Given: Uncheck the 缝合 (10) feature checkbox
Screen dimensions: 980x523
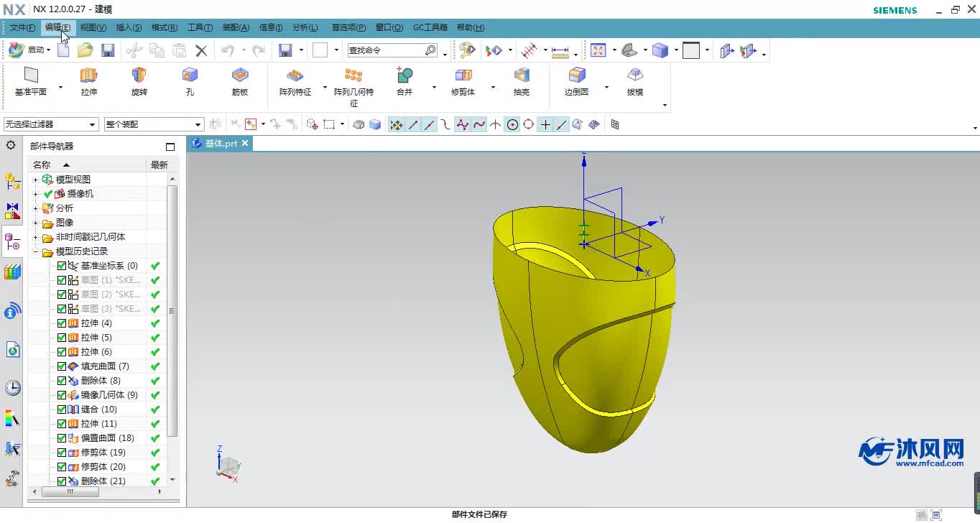Looking at the screenshot, I should 62,409.
